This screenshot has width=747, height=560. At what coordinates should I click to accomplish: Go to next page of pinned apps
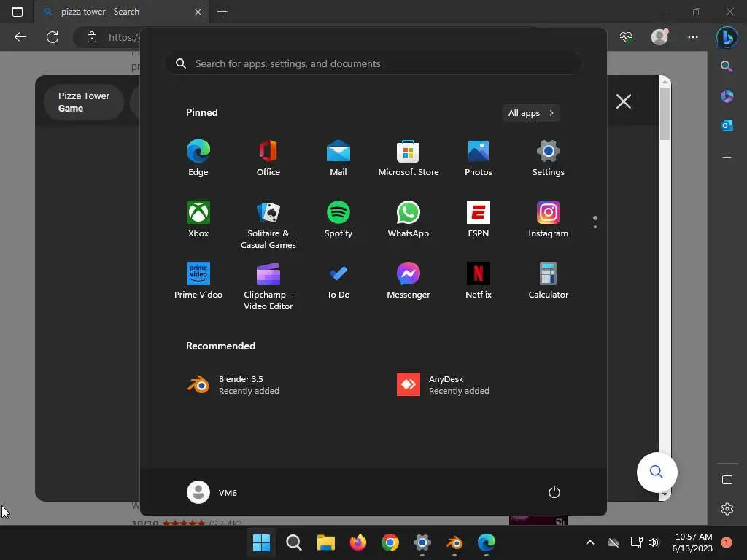pyautogui.click(x=595, y=227)
